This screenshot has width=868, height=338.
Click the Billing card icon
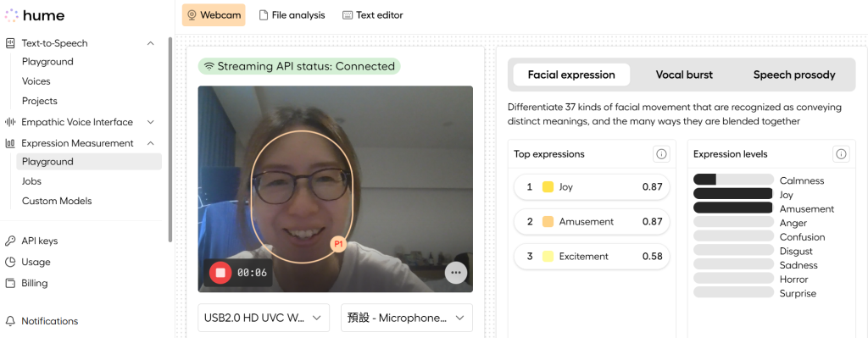[10, 283]
